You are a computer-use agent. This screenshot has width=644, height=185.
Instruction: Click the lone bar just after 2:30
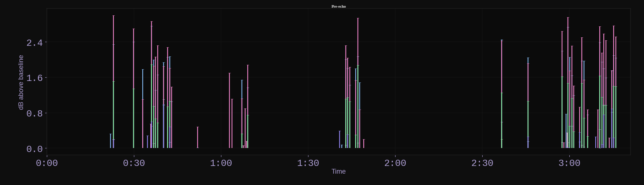(x=502, y=94)
